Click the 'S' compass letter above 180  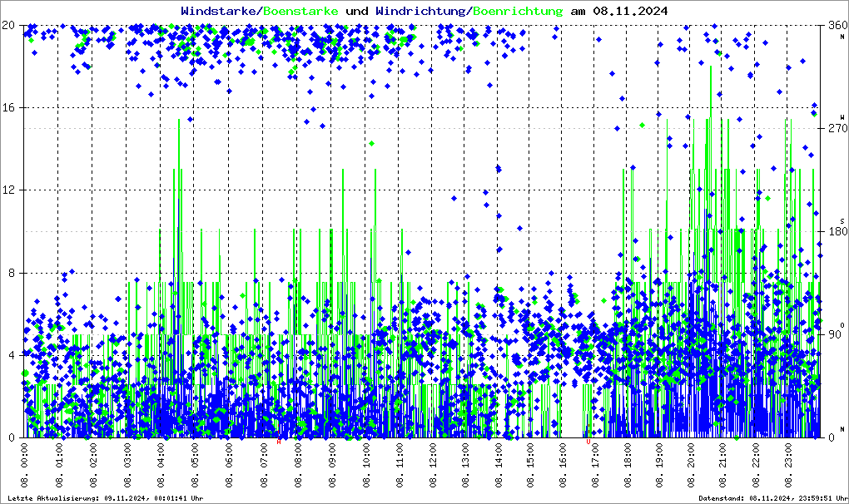point(842,220)
